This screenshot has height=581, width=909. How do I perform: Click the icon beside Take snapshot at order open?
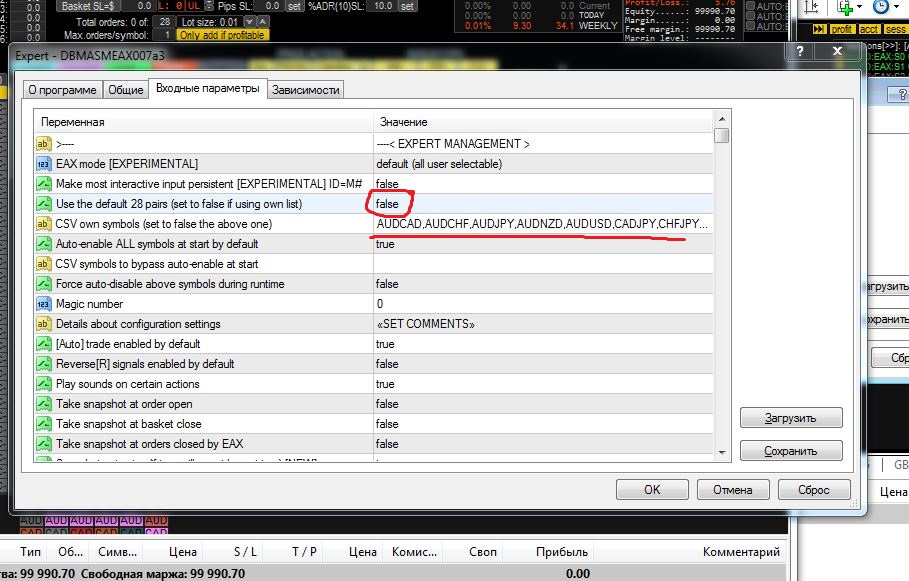(43, 404)
